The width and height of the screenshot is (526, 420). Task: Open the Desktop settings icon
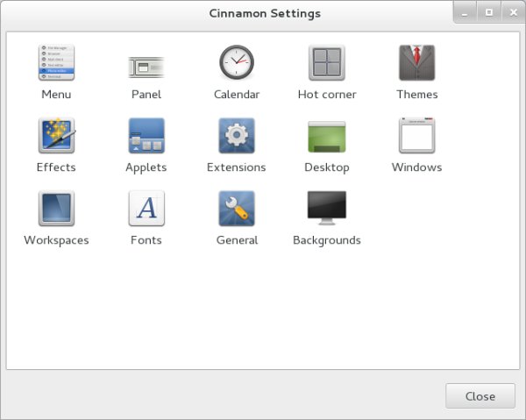coord(327,137)
